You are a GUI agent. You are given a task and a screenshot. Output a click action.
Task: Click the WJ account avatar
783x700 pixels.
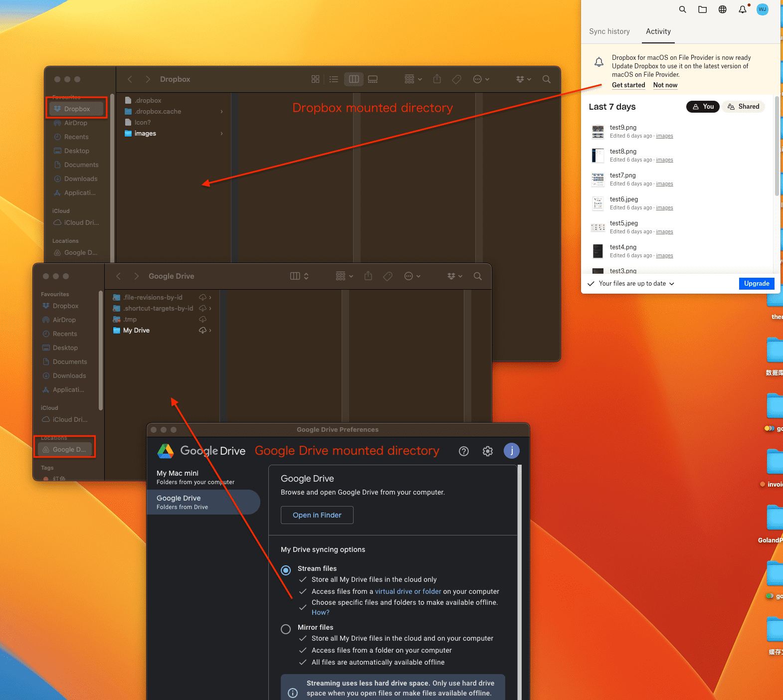tap(763, 9)
